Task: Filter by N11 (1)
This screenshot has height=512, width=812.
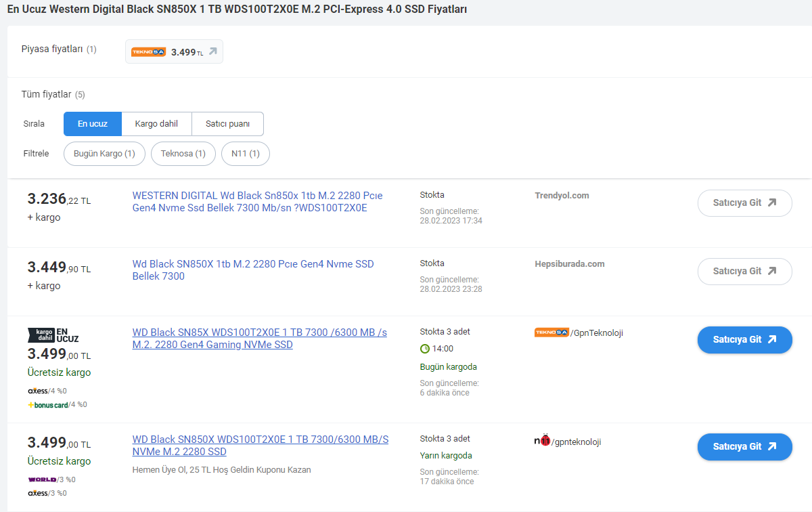Action: [246, 154]
